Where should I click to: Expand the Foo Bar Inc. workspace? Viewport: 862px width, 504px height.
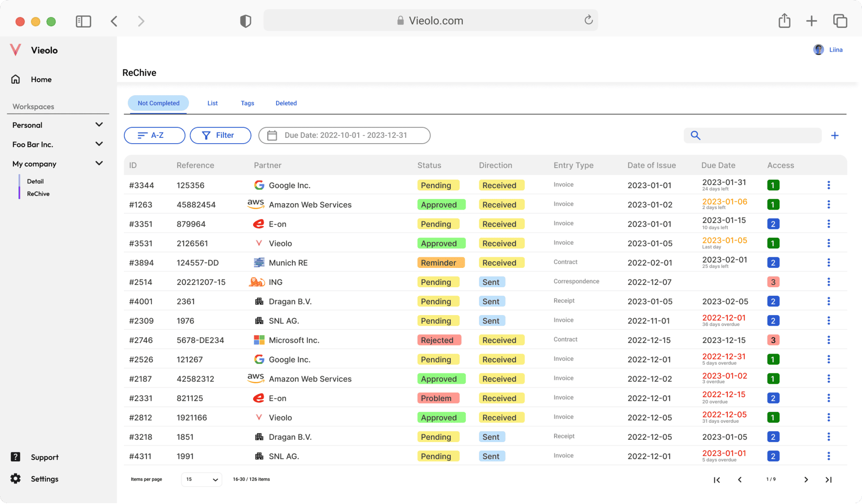click(99, 144)
